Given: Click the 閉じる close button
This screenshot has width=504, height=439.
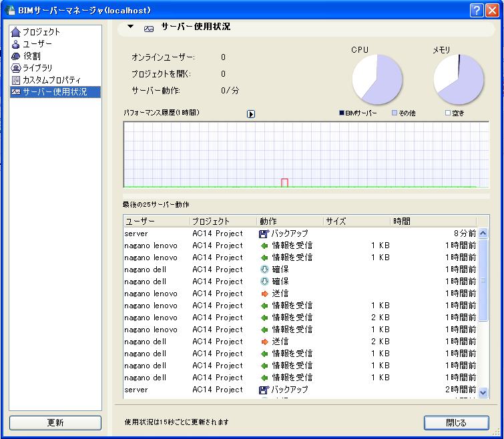Looking at the screenshot, I should (456, 423).
